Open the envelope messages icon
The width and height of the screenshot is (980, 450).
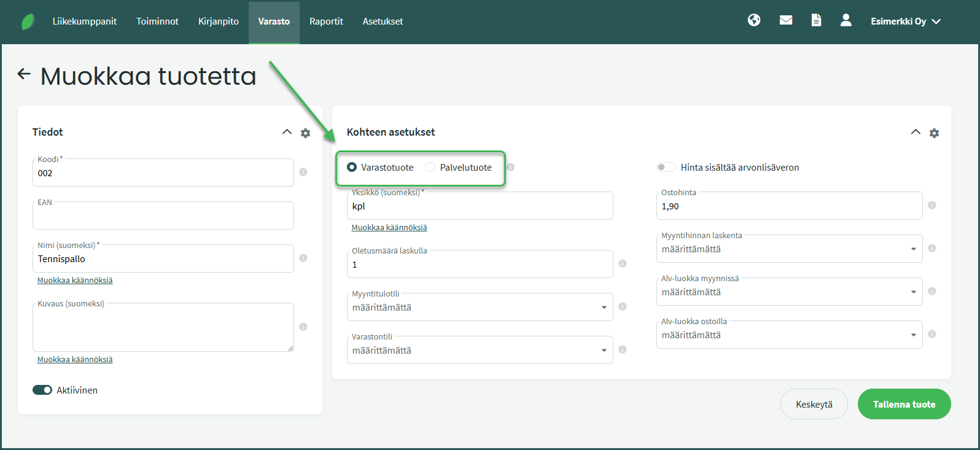pyautogui.click(x=785, y=21)
